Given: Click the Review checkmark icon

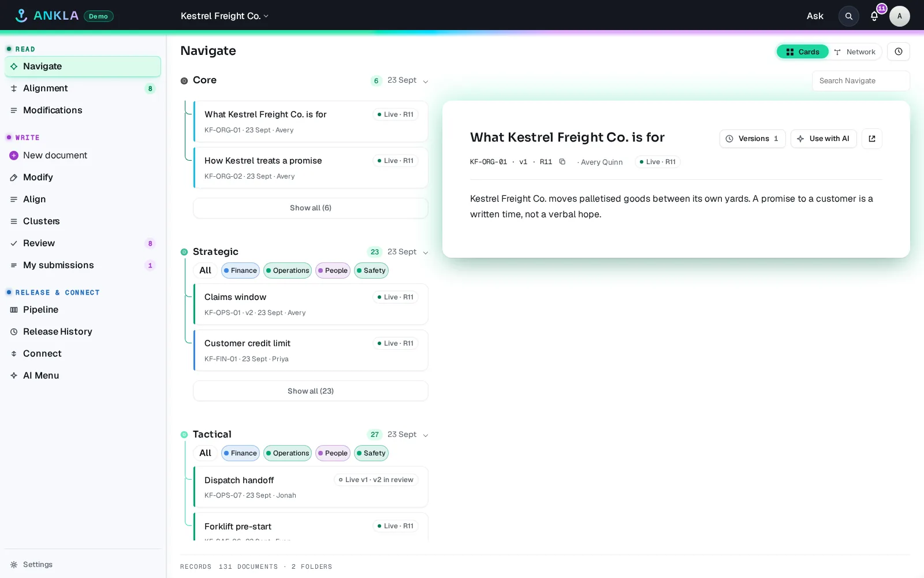Looking at the screenshot, I should [x=14, y=243].
